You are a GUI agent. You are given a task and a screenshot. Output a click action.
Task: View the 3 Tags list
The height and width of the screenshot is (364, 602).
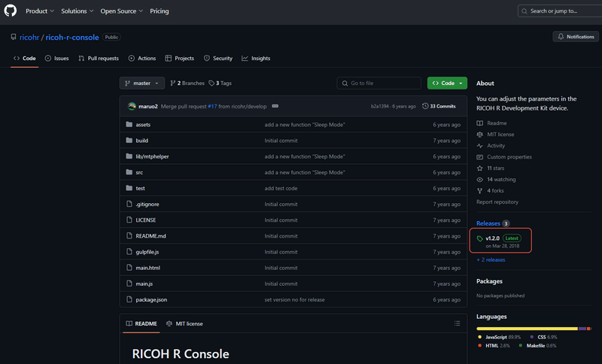220,83
